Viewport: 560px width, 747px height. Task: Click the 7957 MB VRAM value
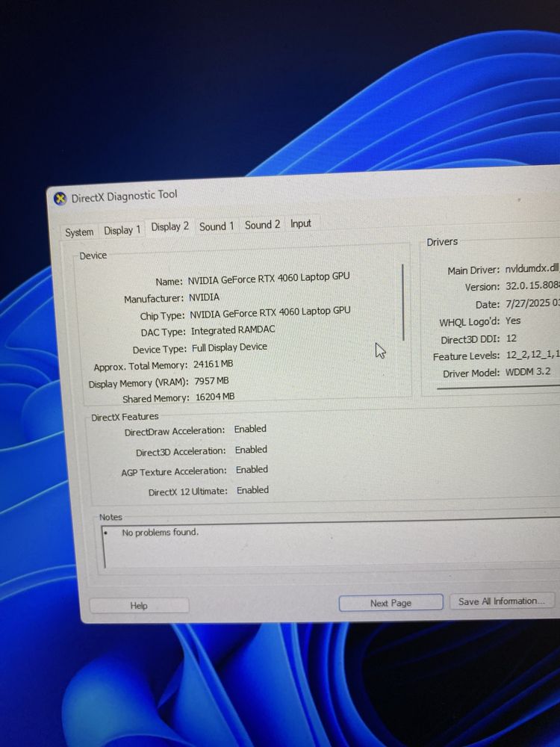pos(211,381)
